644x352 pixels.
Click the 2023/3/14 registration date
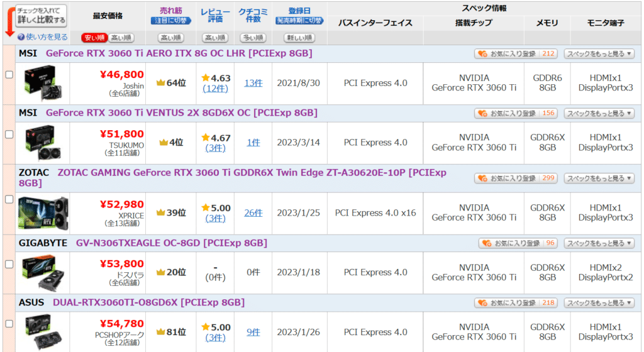[x=299, y=142]
